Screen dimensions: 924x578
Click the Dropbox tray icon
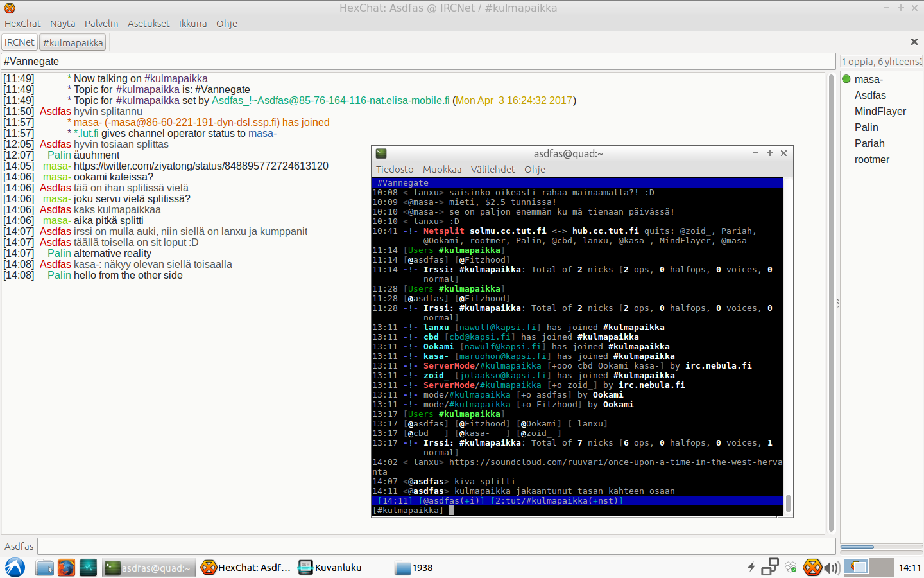(791, 567)
